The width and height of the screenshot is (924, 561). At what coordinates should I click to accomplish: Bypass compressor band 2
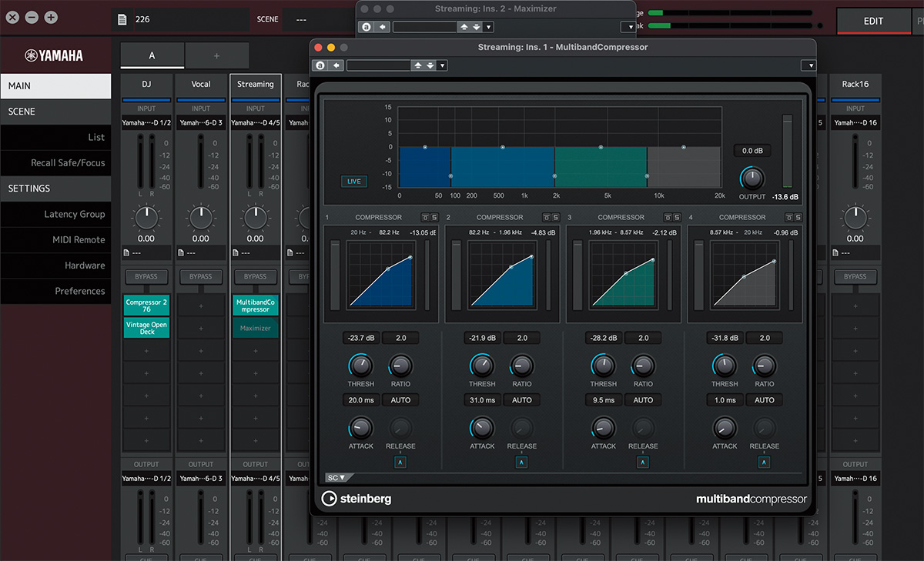point(546,217)
